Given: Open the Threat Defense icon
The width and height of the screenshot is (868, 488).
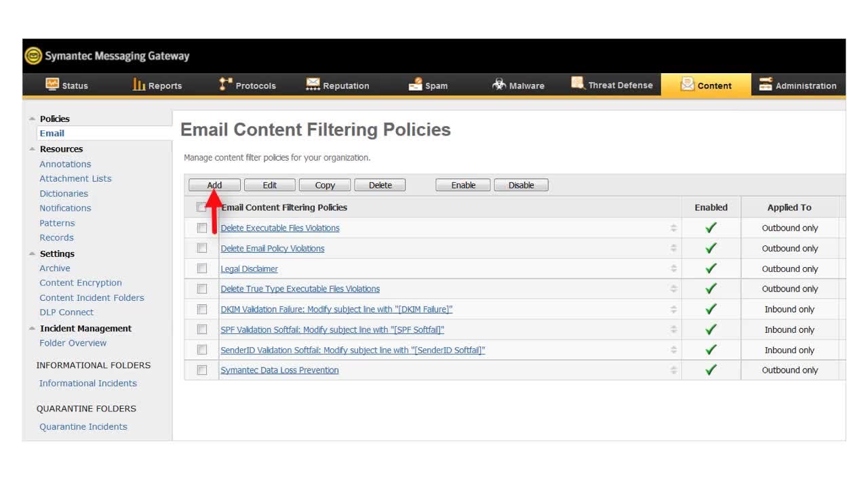Looking at the screenshot, I should coord(578,84).
